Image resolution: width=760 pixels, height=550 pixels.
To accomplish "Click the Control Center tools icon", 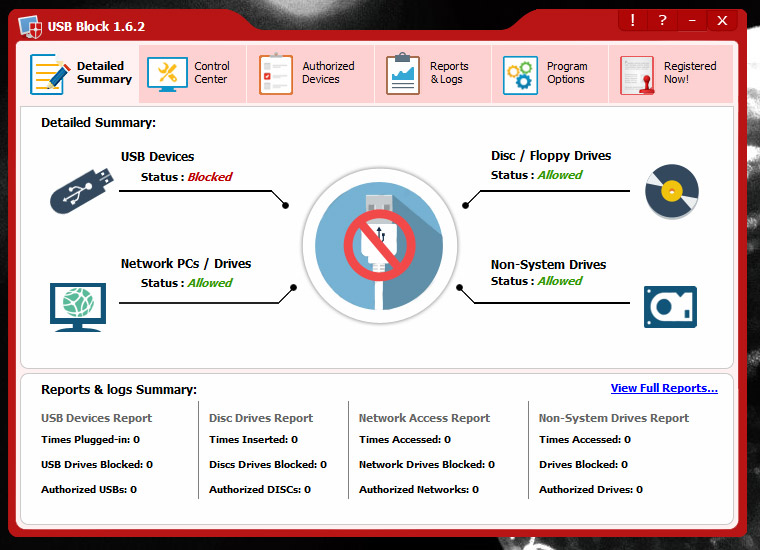I will pos(167,74).
